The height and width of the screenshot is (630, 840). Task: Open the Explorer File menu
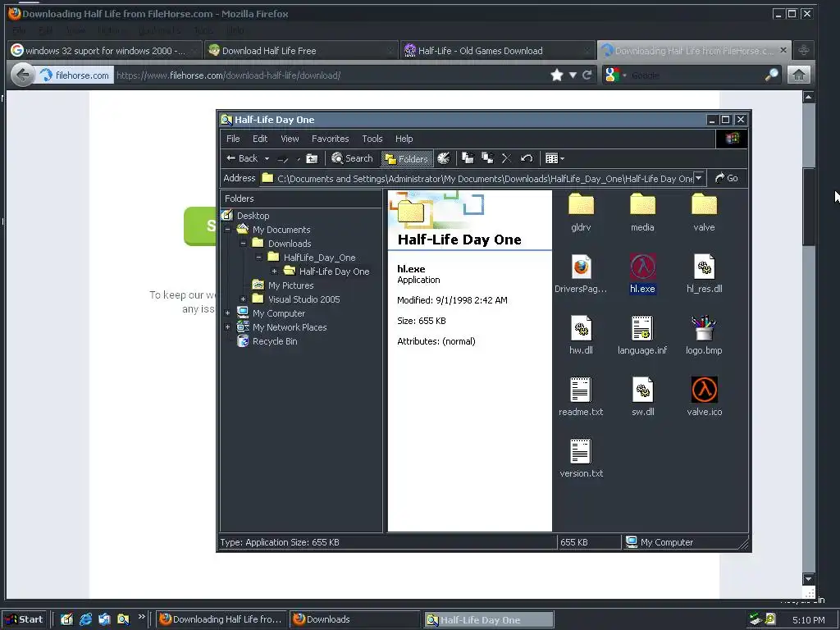[233, 139]
